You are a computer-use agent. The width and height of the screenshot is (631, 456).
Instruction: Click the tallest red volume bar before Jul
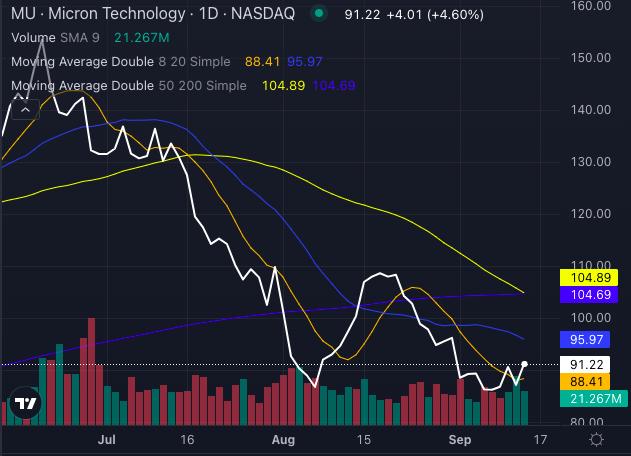(92, 371)
